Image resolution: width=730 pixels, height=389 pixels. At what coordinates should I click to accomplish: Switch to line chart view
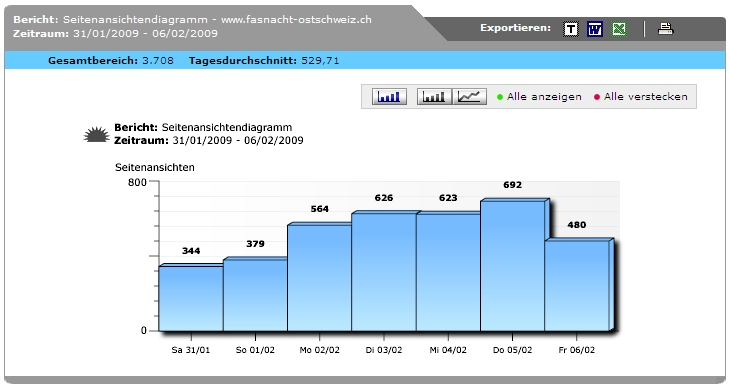point(470,96)
